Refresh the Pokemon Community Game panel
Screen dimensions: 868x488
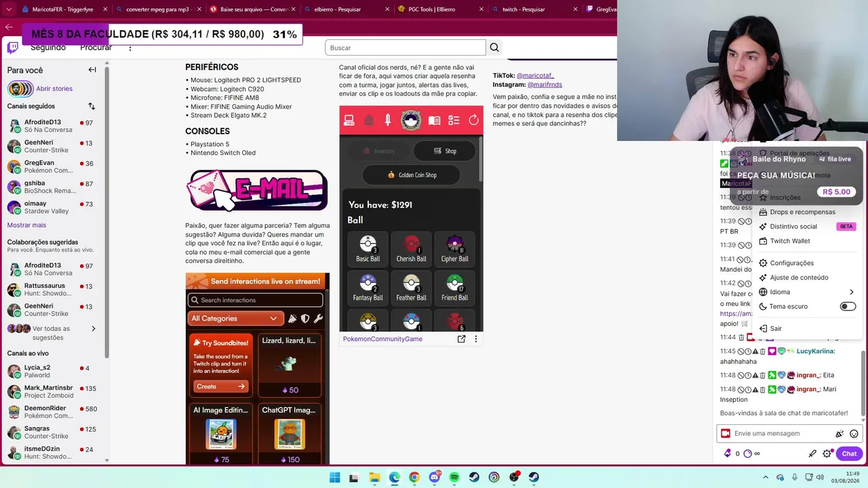tap(473, 121)
